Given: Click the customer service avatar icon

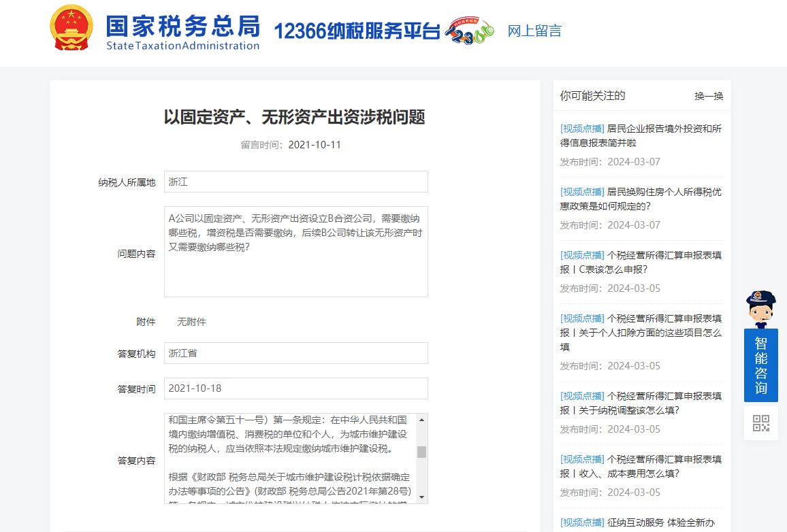Looking at the screenshot, I should tap(760, 310).
